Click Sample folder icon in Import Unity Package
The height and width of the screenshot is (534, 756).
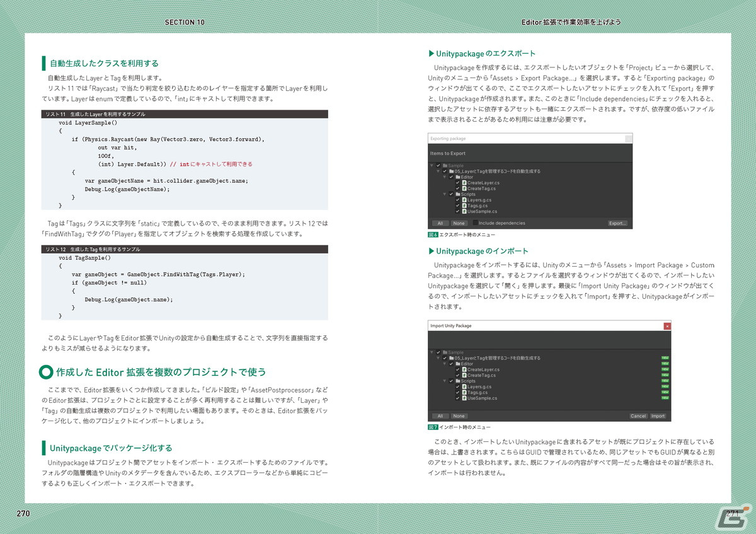(445, 352)
